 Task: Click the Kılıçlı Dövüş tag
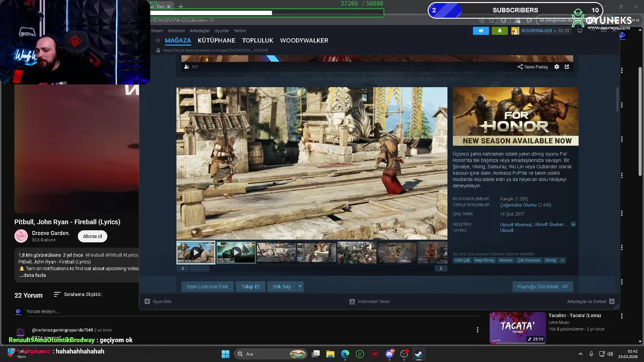pyautogui.click(x=484, y=260)
